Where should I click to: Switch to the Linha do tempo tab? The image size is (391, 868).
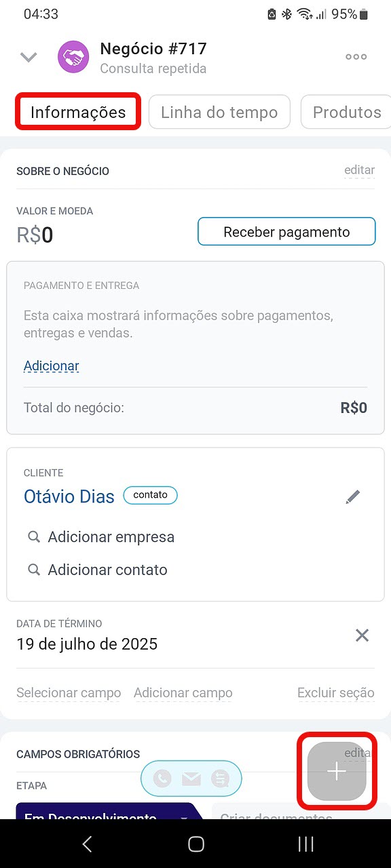(219, 113)
